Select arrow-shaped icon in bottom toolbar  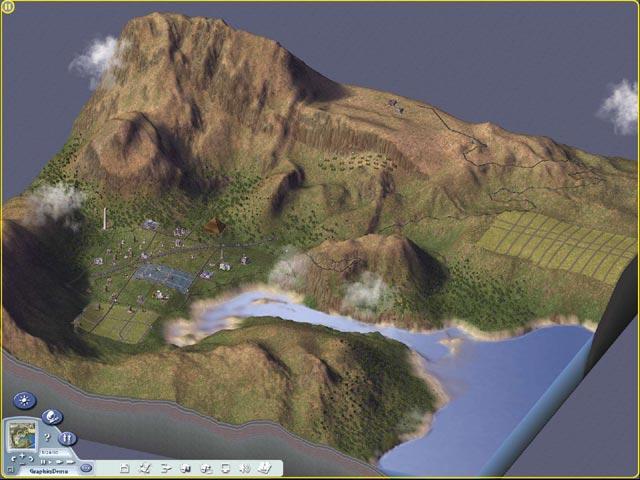click(x=166, y=468)
